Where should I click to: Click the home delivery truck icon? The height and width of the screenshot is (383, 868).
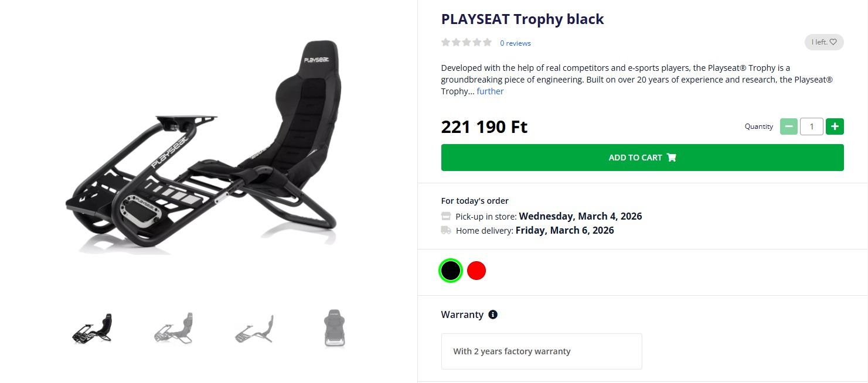[x=446, y=230]
